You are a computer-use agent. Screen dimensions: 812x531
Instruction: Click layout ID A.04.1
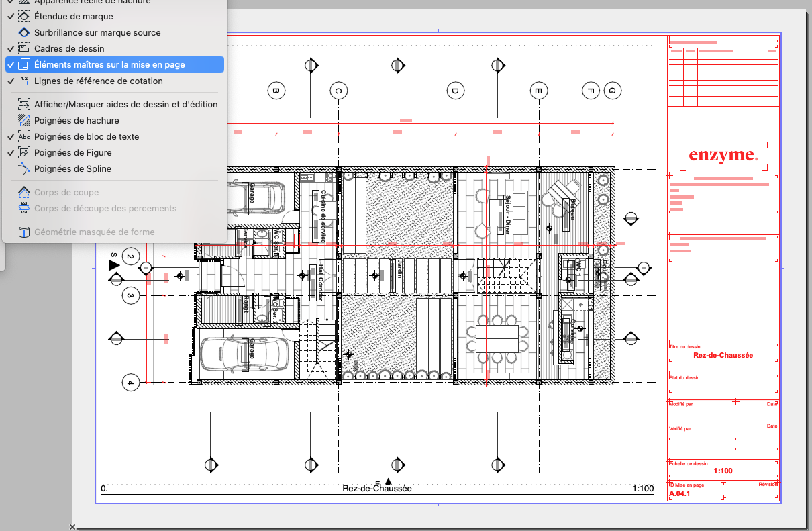click(x=680, y=494)
